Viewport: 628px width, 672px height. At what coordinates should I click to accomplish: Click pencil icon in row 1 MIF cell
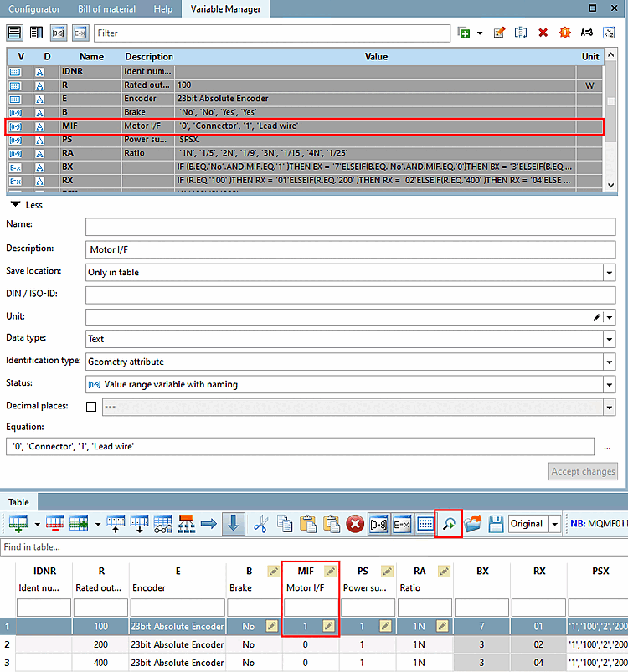coord(328,626)
